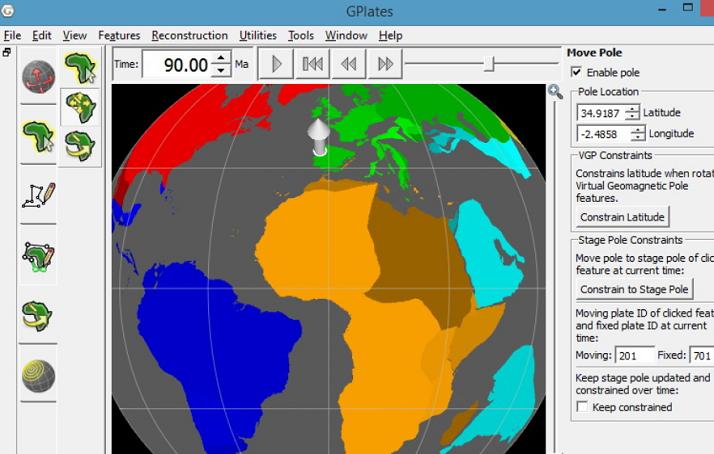
Task: Decrease pole Longitude with down arrow
Action: coord(638,138)
